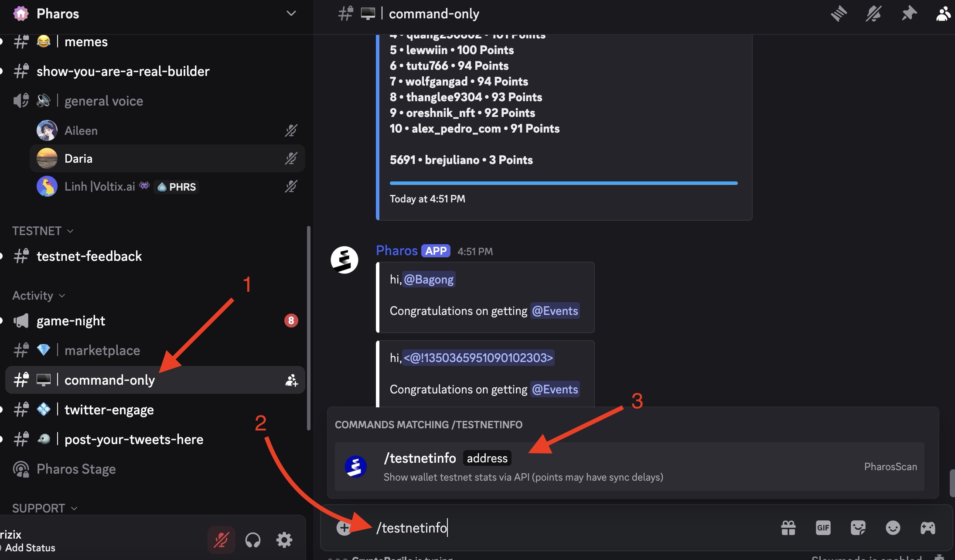Open the memes channel
This screenshot has width=955, height=560.
(155, 41)
